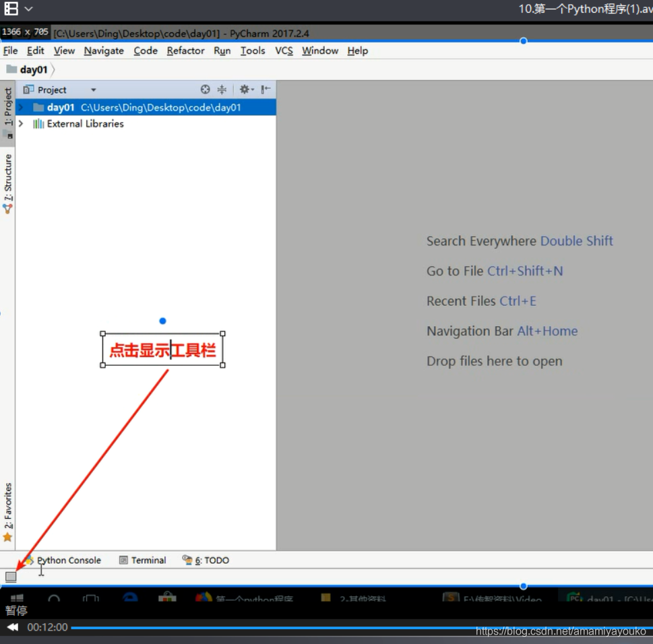The image size is (653, 644).
Task: Click the TODO tab's icon
Action: (x=187, y=560)
